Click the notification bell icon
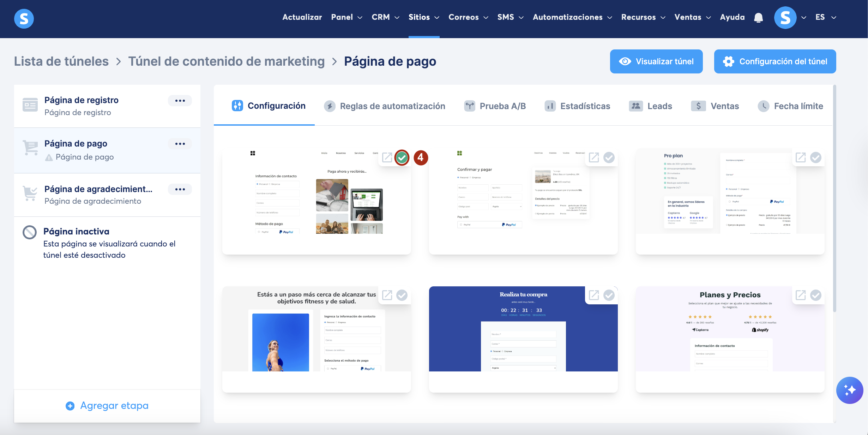 tap(758, 17)
